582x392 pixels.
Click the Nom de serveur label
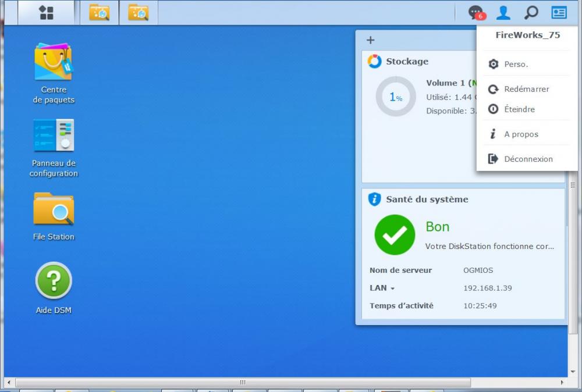coord(400,270)
